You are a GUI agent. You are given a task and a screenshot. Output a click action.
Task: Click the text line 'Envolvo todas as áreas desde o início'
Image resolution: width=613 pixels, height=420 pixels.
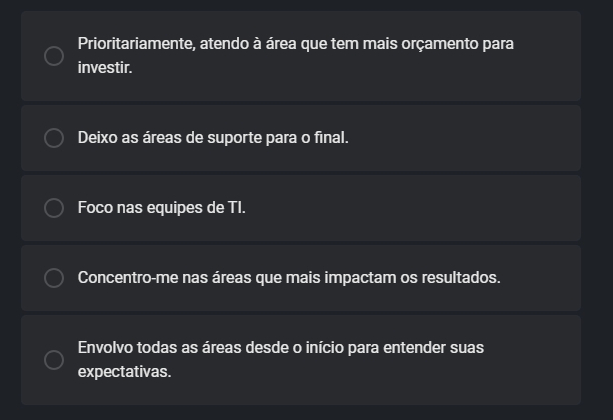(x=210, y=348)
